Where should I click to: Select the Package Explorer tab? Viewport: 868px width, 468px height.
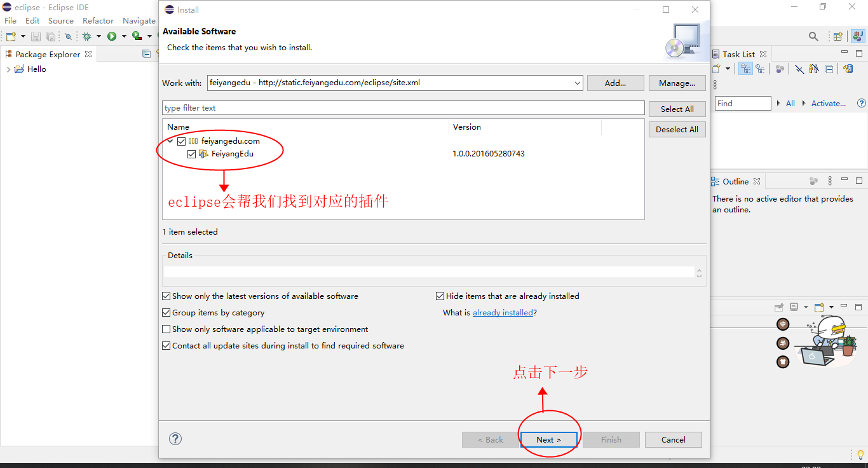(48, 54)
